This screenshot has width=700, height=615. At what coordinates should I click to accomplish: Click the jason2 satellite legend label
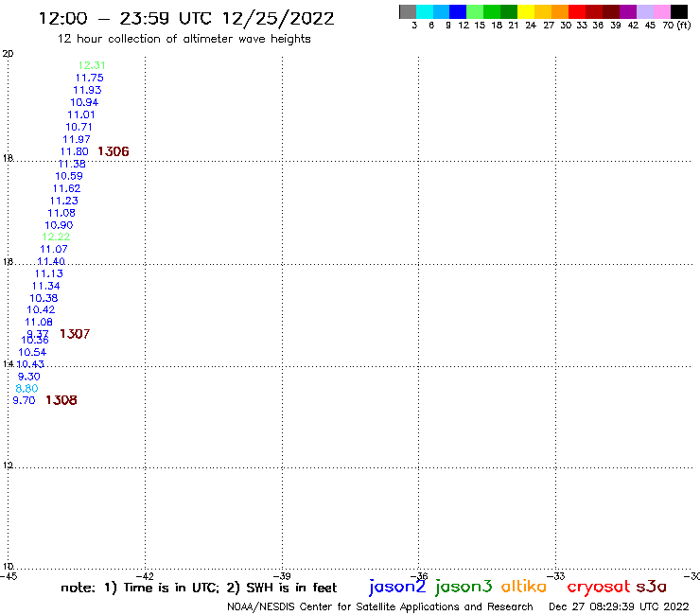click(397, 587)
